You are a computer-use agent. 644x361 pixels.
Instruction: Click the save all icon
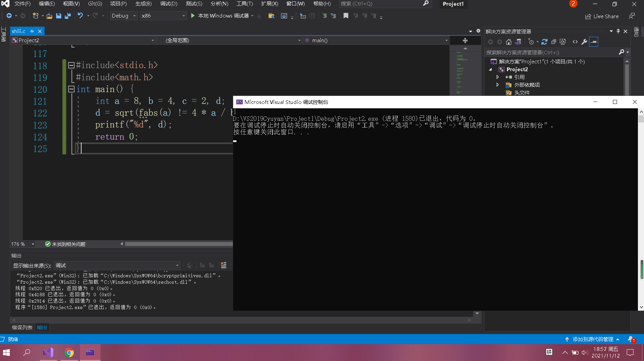(x=68, y=16)
